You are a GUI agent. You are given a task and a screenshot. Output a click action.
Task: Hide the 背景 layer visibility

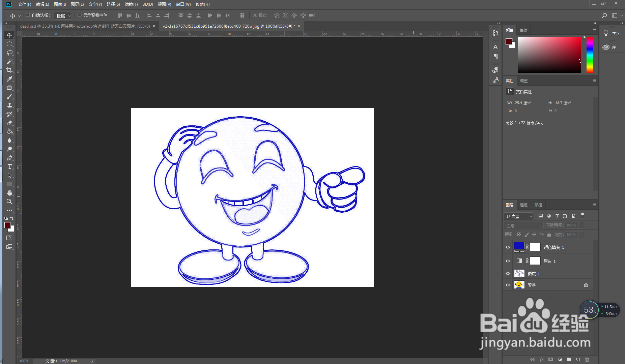508,285
